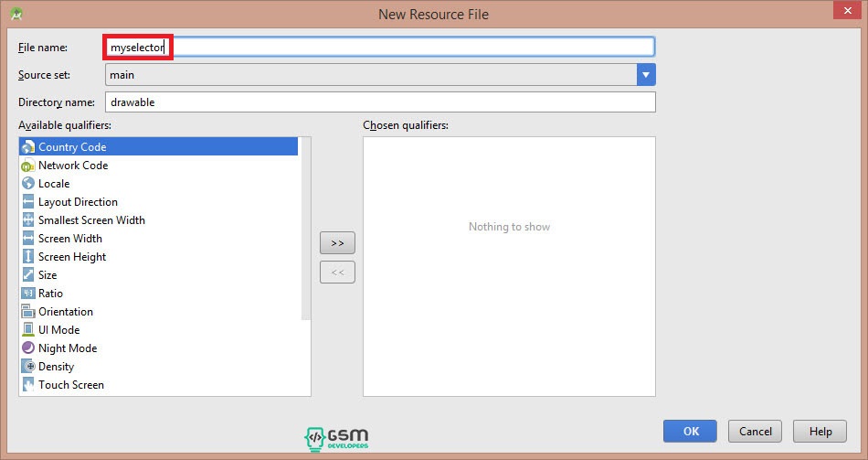This screenshot has width=868, height=460.
Task: Click the Night Mode moon icon
Action: point(27,348)
